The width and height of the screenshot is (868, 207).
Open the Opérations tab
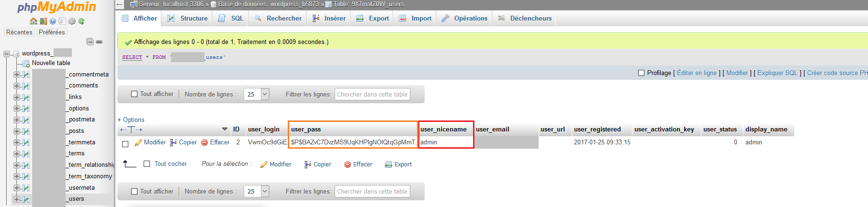[x=464, y=18]
